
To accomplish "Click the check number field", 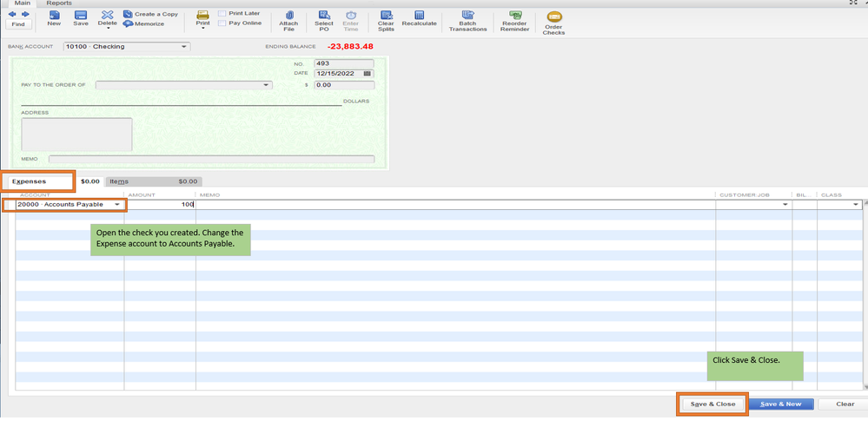I will [344, 63].
